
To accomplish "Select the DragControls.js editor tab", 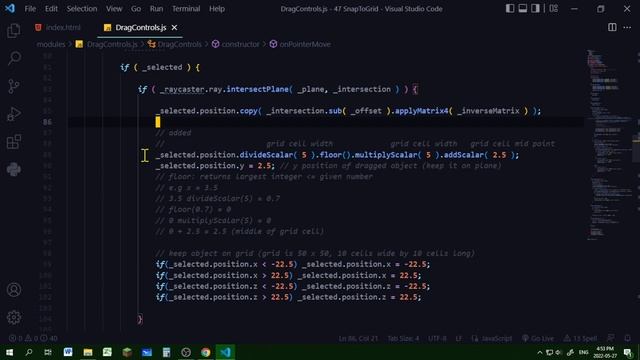I will click(140, 27).
